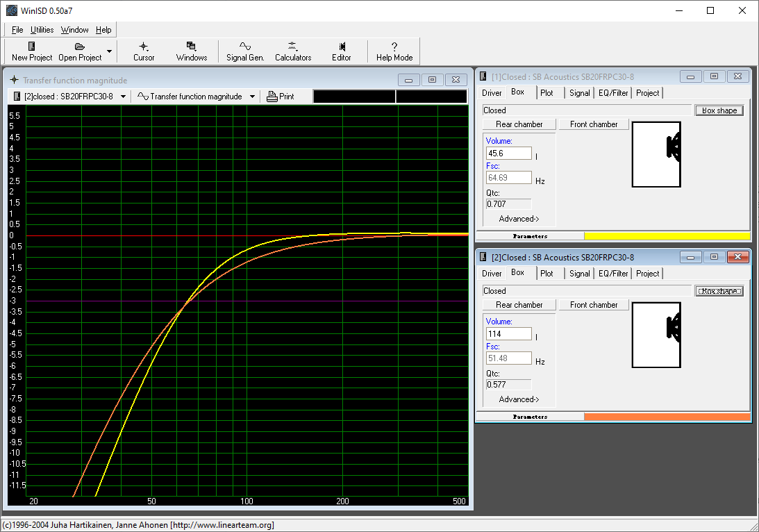Click the Fsc field showing 64.69

509,178
